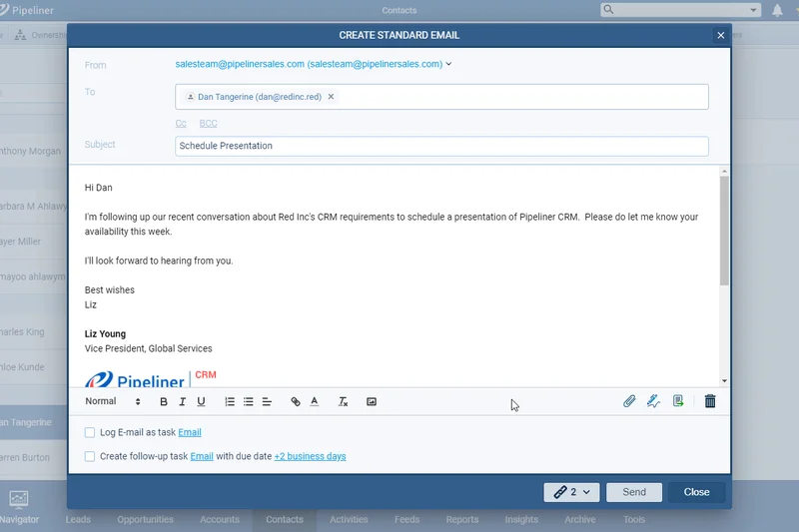This screenshot has height=532, width=799.
Task: Select Charles King in contacts list
Action: pos(22,332)
